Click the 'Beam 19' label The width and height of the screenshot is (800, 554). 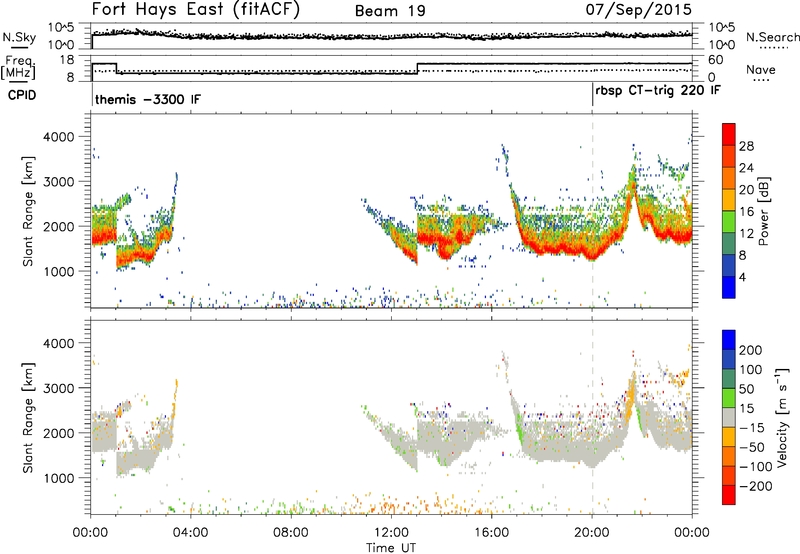click(390, 11)
